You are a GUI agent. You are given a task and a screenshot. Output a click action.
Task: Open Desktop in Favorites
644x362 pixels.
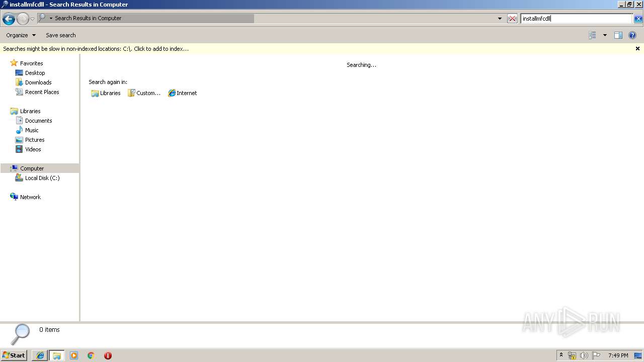point(35,73)
